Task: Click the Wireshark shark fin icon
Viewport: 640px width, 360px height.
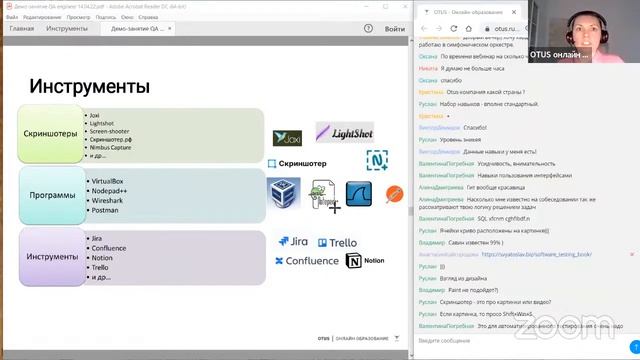Action: tap(359, 194)
